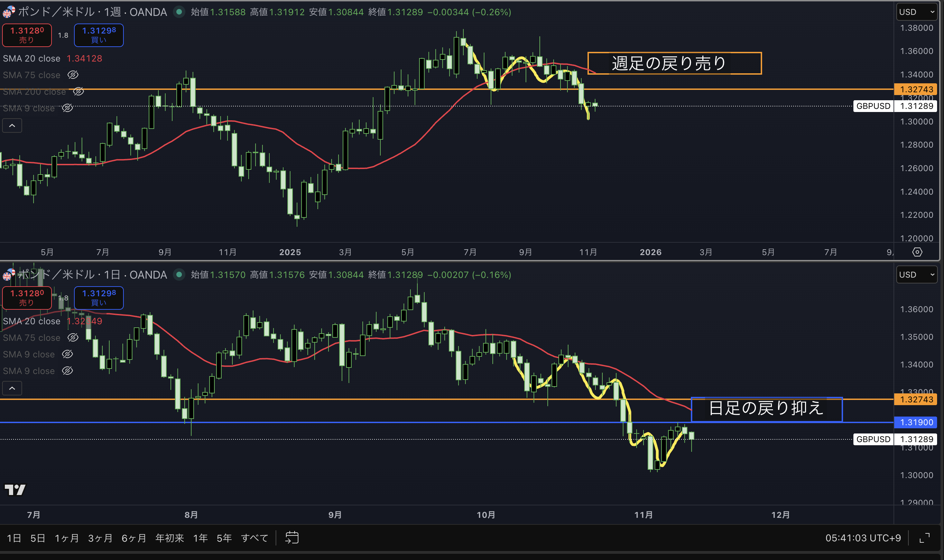Collapse weekly chart indicator legend
The image size is (944, 560).
coord(12,126)
